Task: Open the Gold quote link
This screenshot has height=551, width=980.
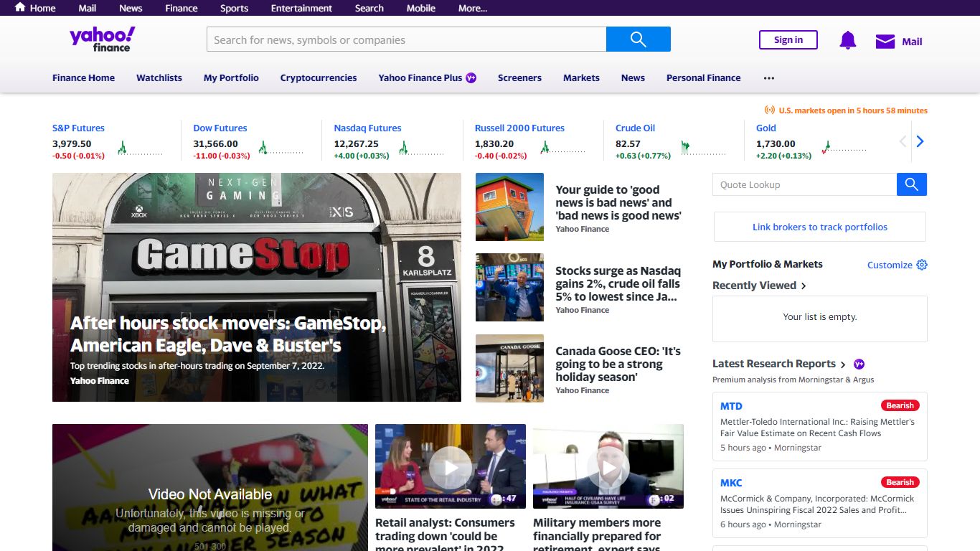Action: tap(766, 128)
